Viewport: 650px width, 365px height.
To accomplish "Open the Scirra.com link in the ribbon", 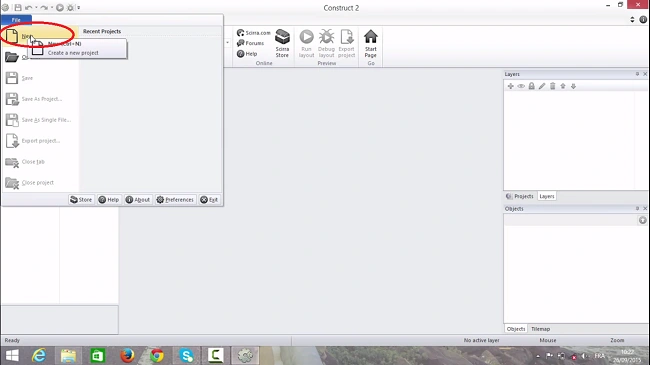I will pyautogui.click(x=253, y=33).
